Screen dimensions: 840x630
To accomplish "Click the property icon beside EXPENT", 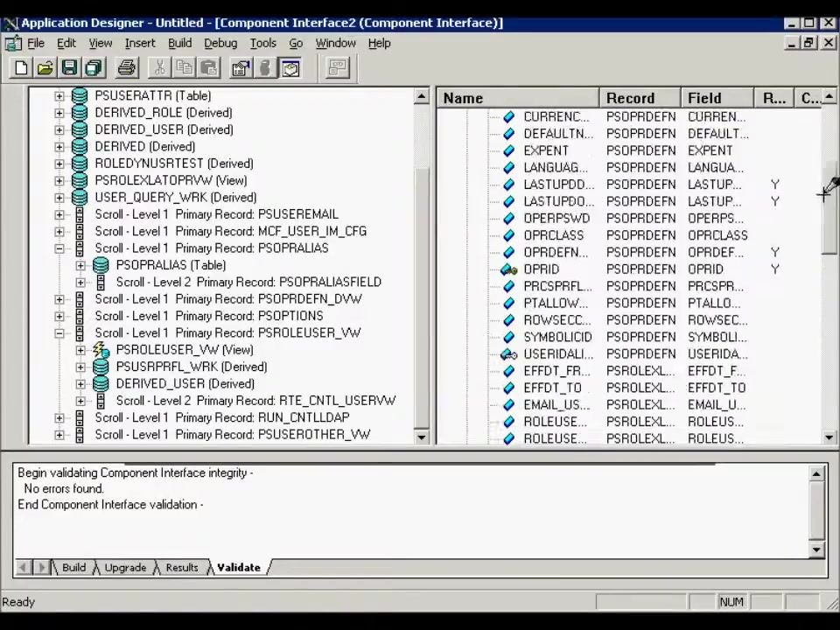I will 509,150.
